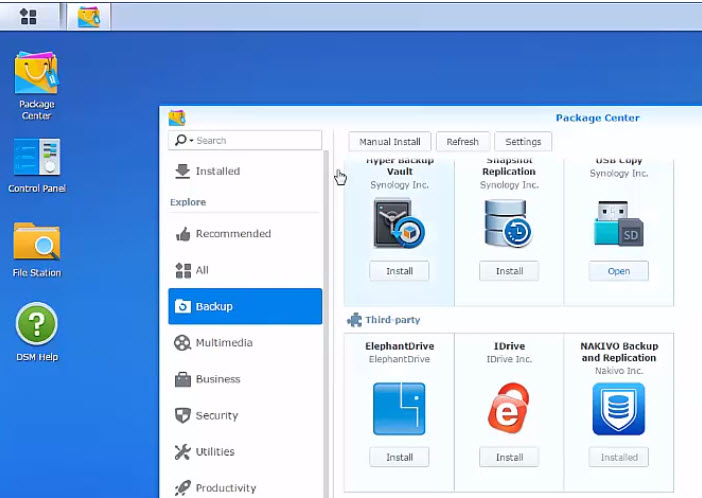
Task: Install Hyper Backup Vault
Action: (399, 271)
